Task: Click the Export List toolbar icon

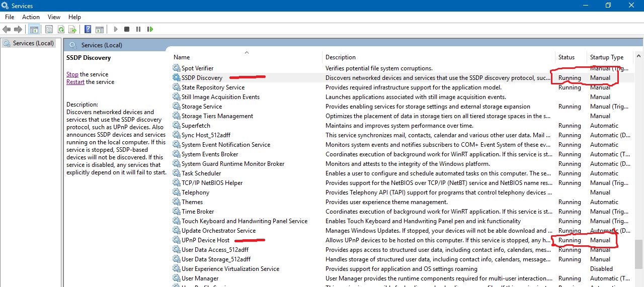Action: pyautogui.click(x=72, y=29)
